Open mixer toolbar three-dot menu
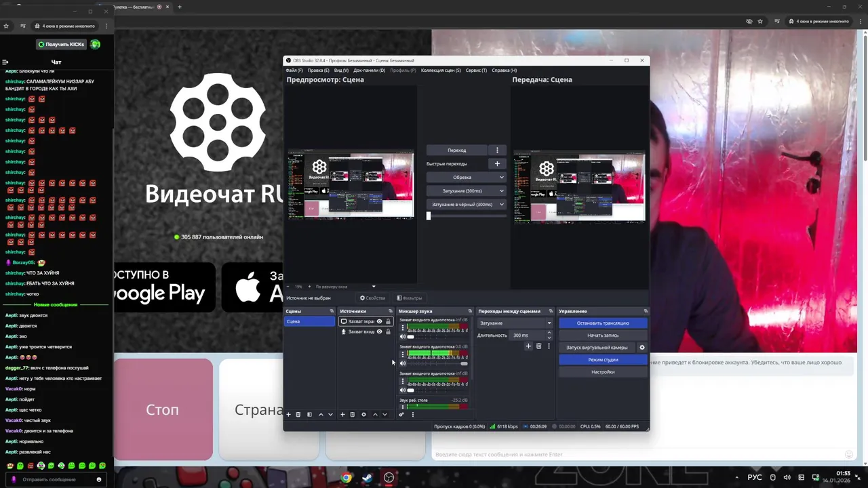 pos(412,414)
